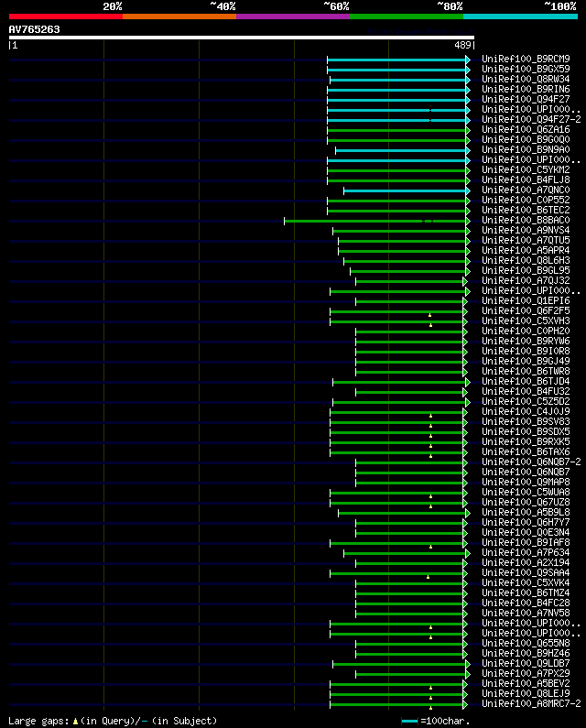This screenshot has width=586, height=728.
Task: Click the UniRef100_C5YKM2 label
Action: click(x=526, y=170)
